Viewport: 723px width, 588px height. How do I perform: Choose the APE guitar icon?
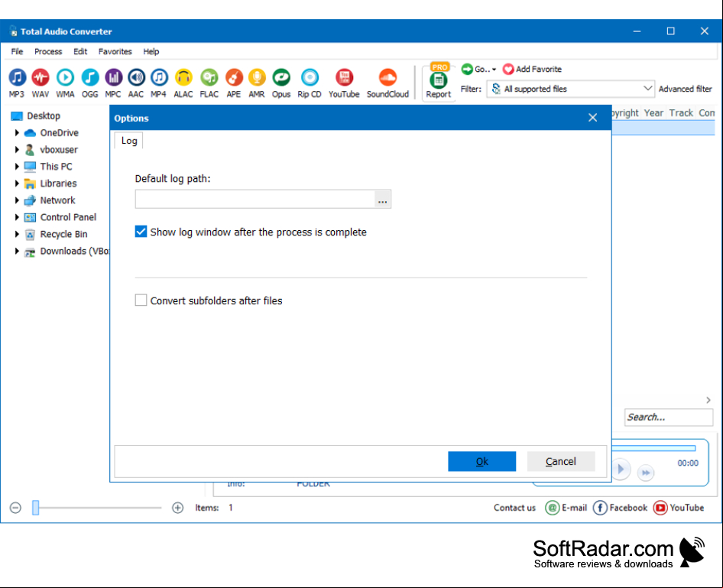point(234,83)
